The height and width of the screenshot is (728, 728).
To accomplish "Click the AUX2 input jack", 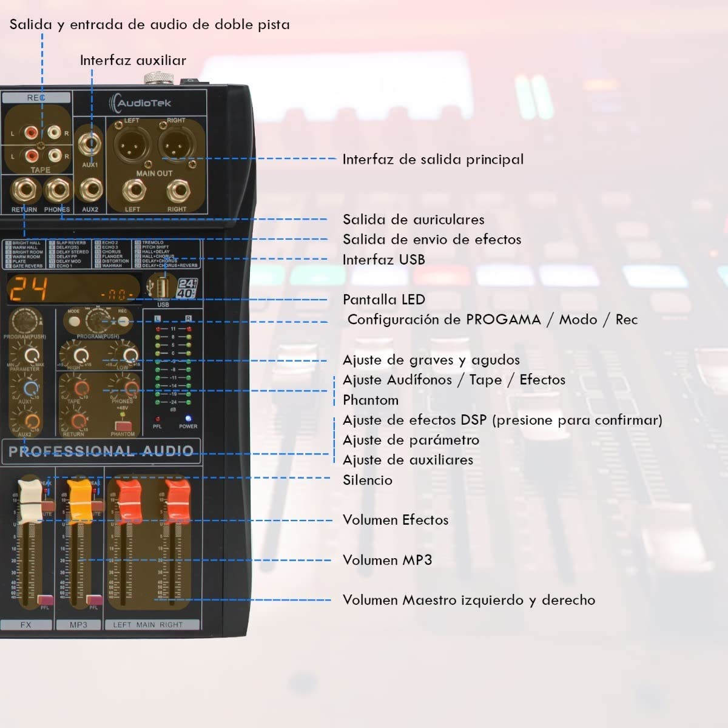I will click(90, 190).
